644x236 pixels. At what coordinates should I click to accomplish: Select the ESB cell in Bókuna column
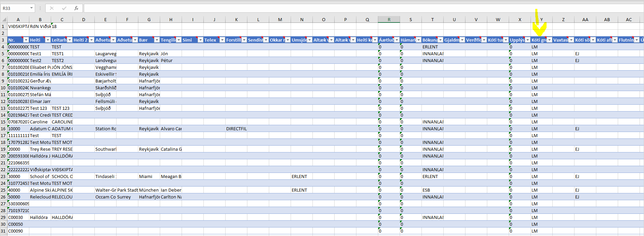pyautogui.click(x=432, y=190)
